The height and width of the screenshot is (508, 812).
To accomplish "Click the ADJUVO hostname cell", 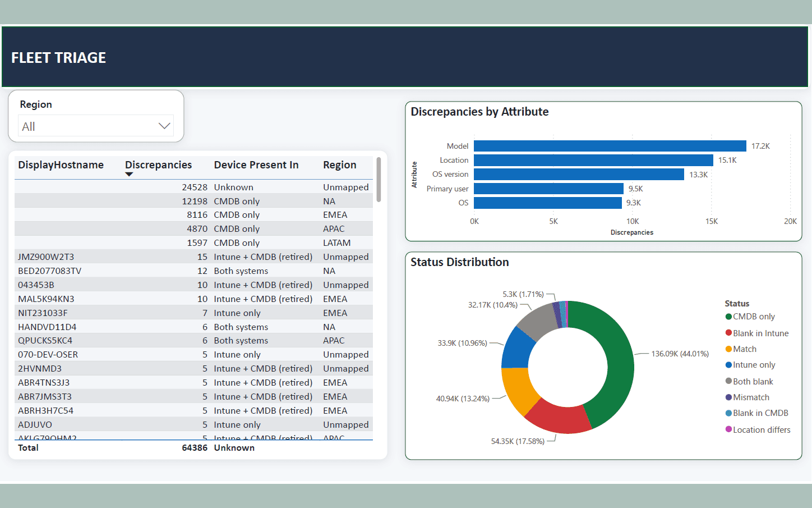I will coord(35,425).
